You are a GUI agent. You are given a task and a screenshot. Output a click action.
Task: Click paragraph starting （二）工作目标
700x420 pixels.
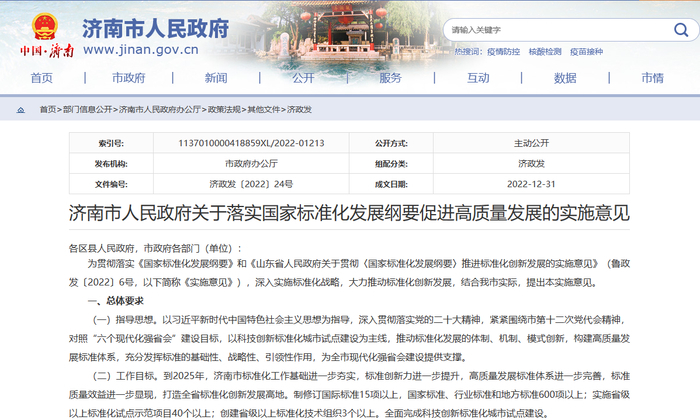pos(349,395)
